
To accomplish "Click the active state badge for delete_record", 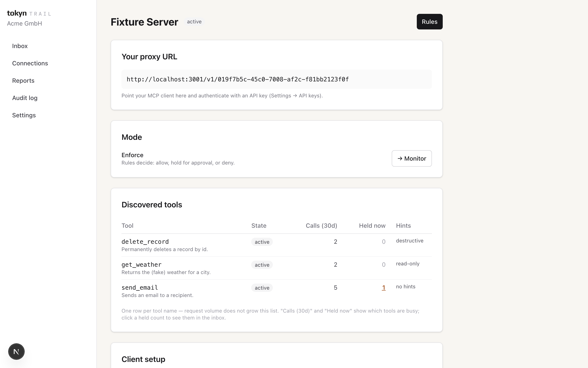I will (262, 242).
